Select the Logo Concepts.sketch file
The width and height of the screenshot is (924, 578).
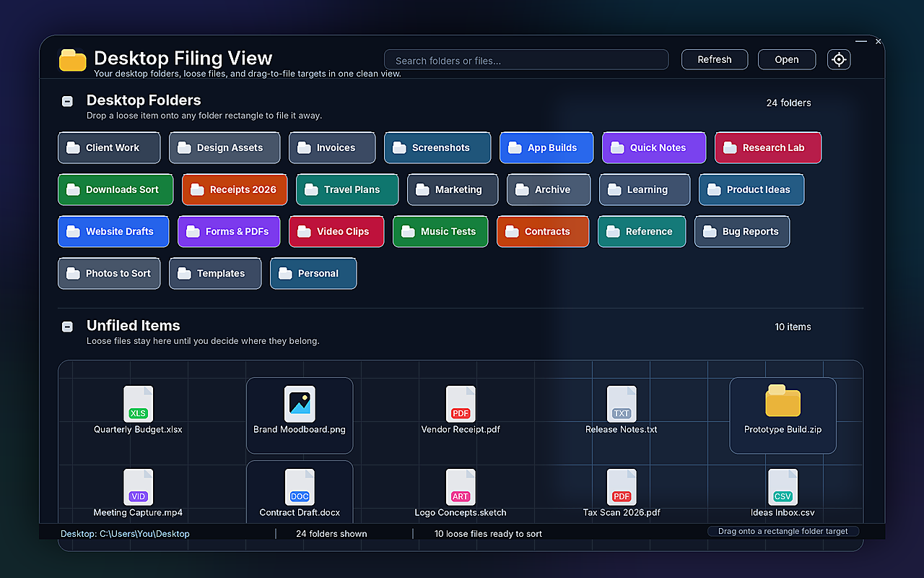pos(461,493)
